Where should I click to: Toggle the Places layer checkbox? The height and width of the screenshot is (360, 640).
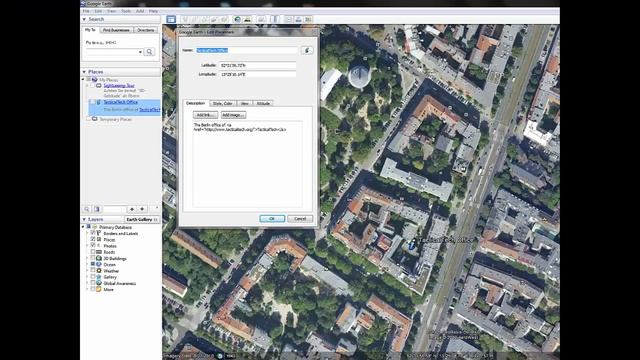[93, 239]
